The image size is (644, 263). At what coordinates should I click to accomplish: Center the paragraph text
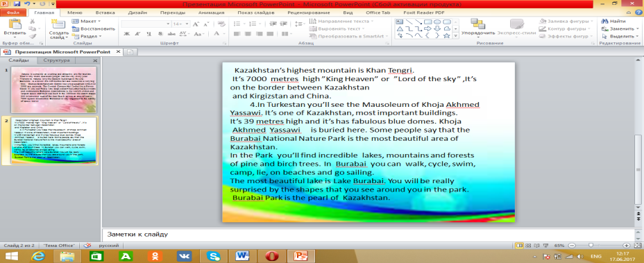click(248, 34)
